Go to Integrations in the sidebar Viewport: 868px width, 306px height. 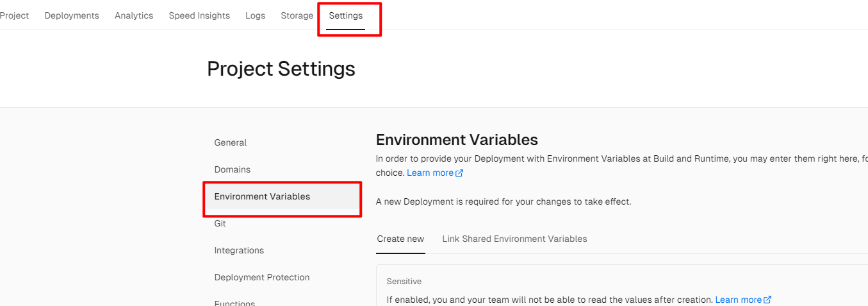pyautogui.click(x=239, y=250)
